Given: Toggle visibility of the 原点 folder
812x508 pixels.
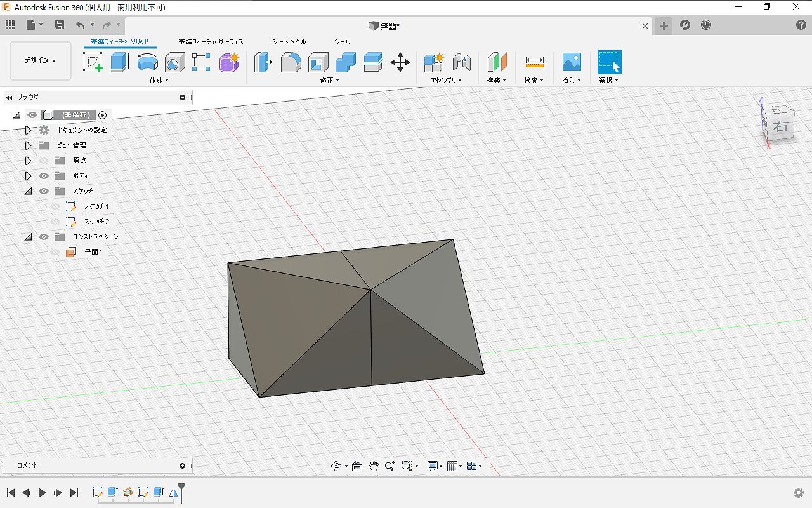Looking at the screenshot, I should pos(44,161).
